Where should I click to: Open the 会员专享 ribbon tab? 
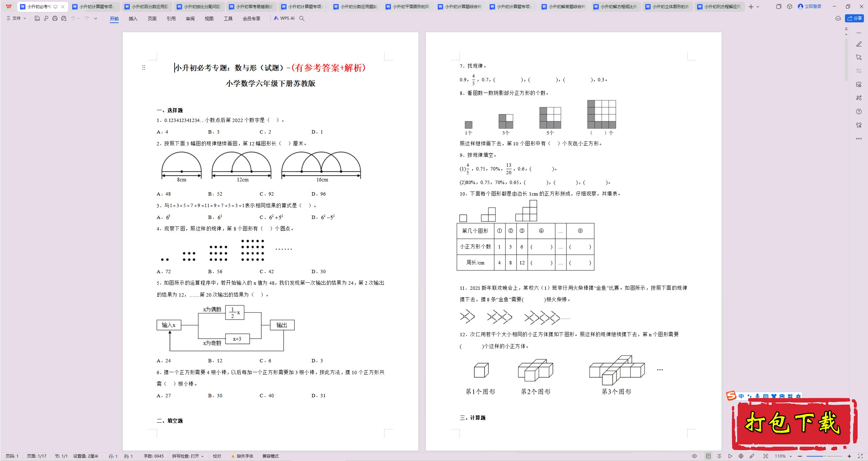tap(252, 19)
